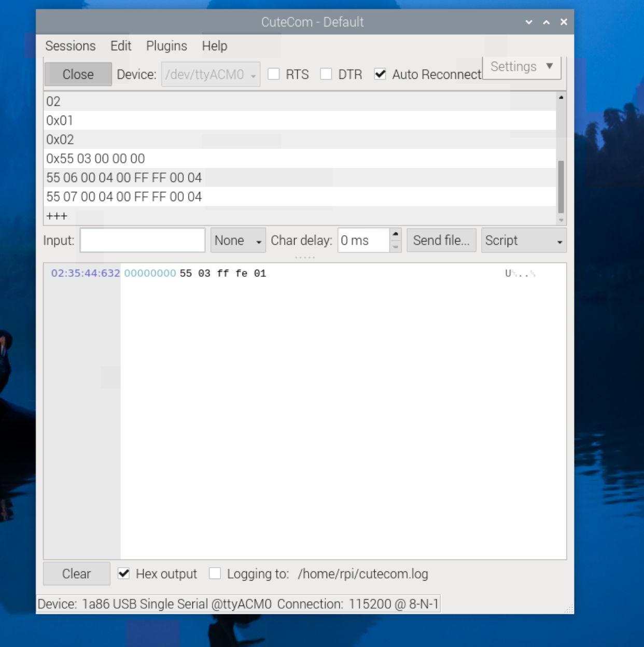The width and height of the screenshot is (644, 647).
Task: Select history entry "0x01"
Action: (x=300, y=121)
